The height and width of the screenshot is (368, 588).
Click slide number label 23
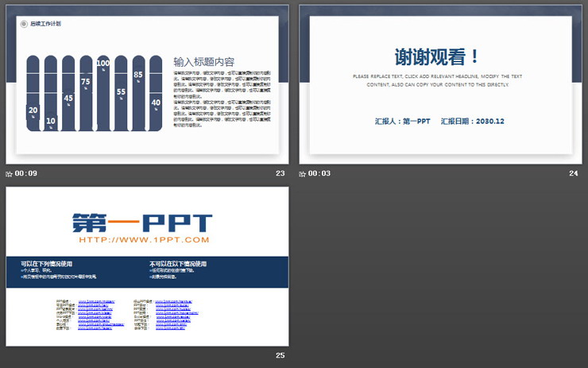coord(280,173)
